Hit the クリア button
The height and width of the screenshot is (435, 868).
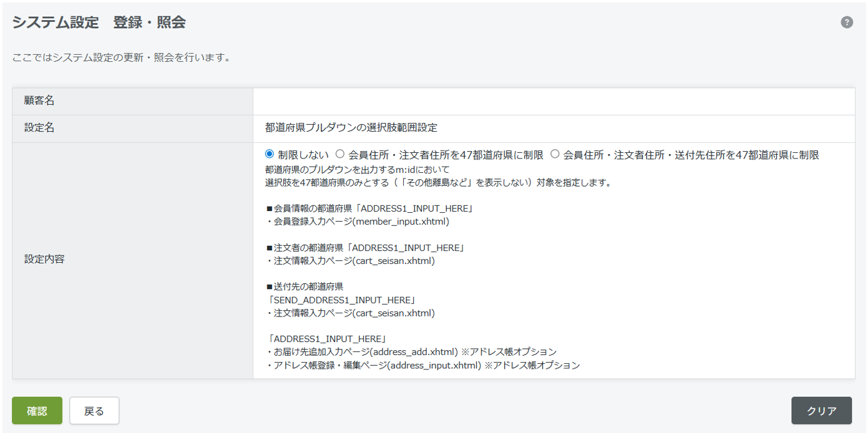point(821,411)
